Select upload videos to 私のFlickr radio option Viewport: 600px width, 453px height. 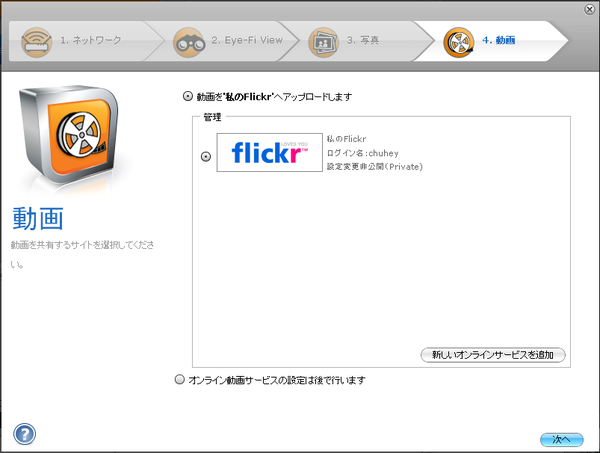pos(187,96)
